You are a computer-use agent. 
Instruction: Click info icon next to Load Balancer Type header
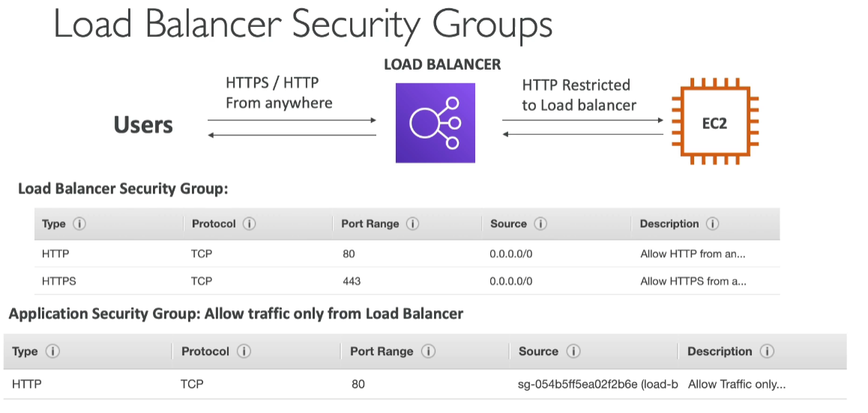pyautogui.click(x=79, y=224)
